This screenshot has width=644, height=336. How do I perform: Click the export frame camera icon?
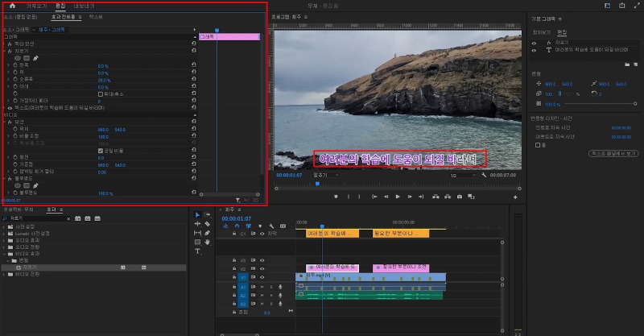point(459,197)
